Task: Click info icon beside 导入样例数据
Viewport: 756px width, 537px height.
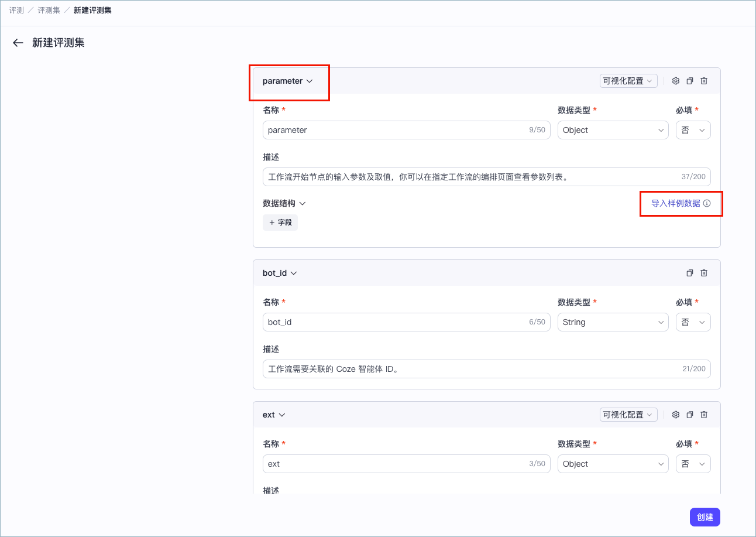Action: click(707, 203)
